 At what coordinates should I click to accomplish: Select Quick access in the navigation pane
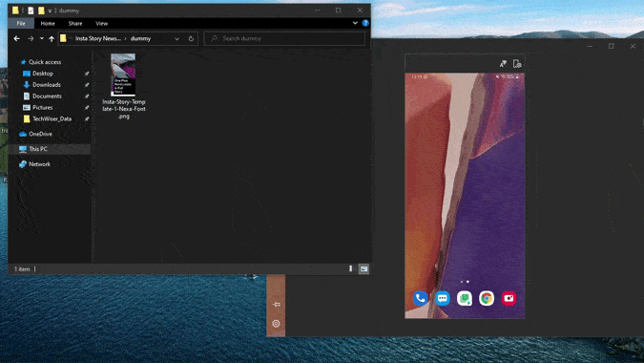point(45,62)
